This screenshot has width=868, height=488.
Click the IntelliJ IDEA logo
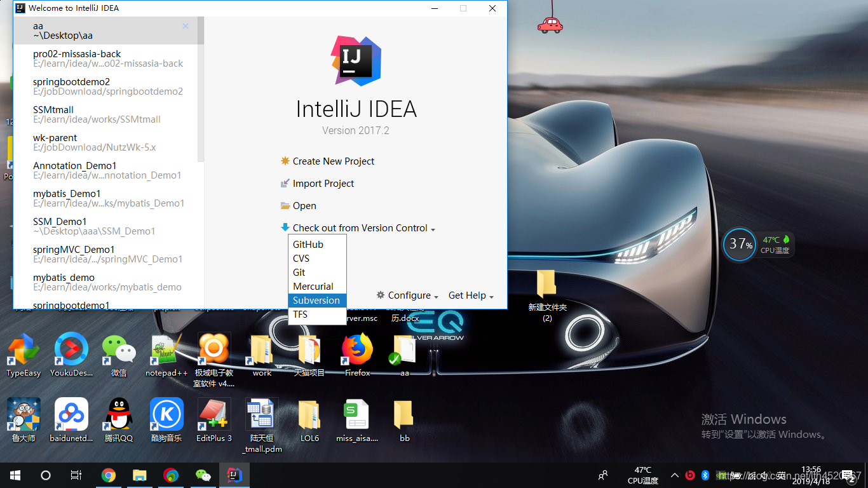tap(356, 61)
